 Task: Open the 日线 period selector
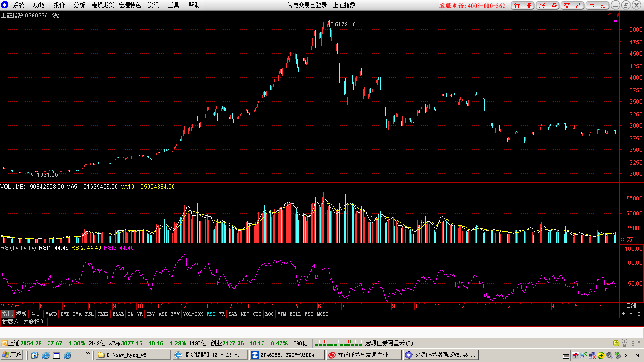[x=631, y=306]
